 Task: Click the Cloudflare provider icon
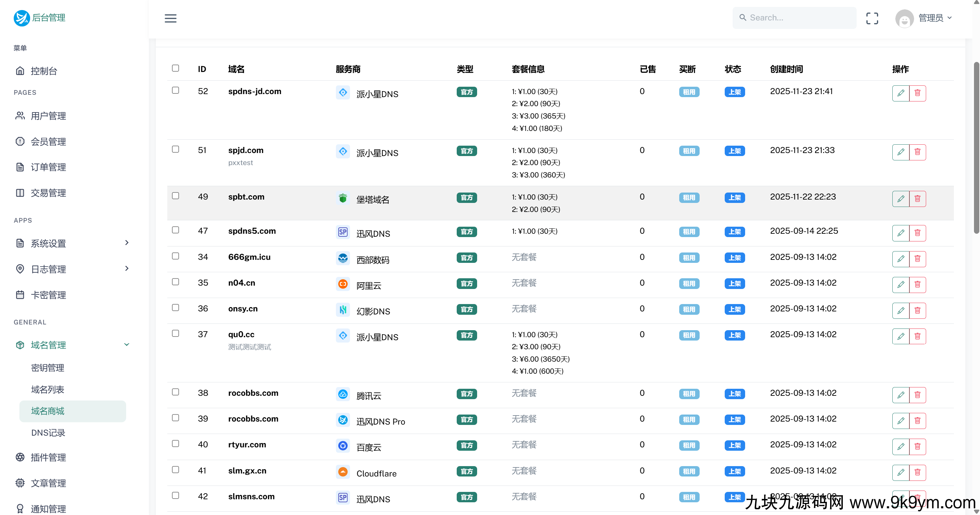(x=343, y=472)
